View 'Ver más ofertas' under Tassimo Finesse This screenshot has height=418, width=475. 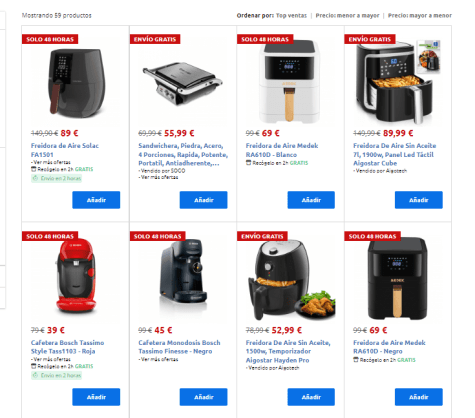pyautogui.click(x=159, y=359)
